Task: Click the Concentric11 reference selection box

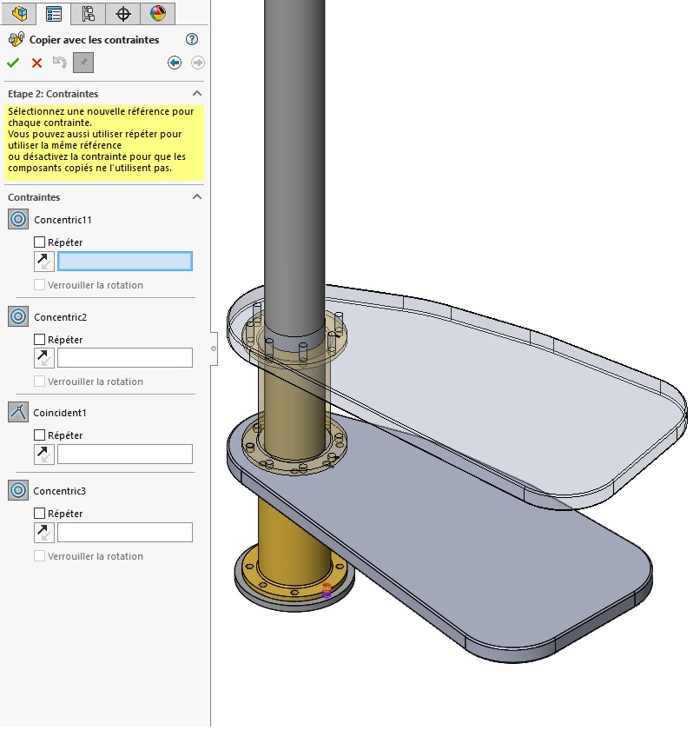Action: click(x=125, y=262)
